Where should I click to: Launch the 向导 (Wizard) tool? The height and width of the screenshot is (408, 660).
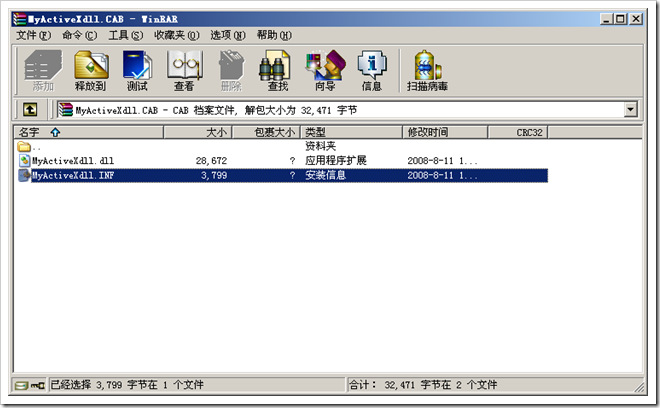(x=325, y=70)
